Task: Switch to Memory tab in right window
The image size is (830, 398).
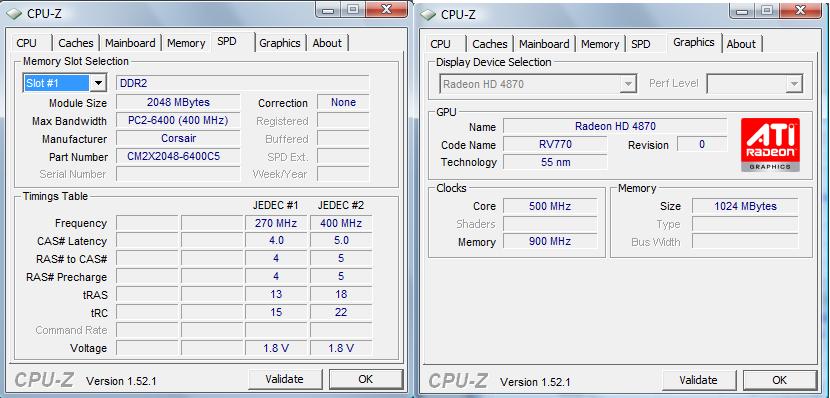Action: pyautogui.click(x=600, y=44)
